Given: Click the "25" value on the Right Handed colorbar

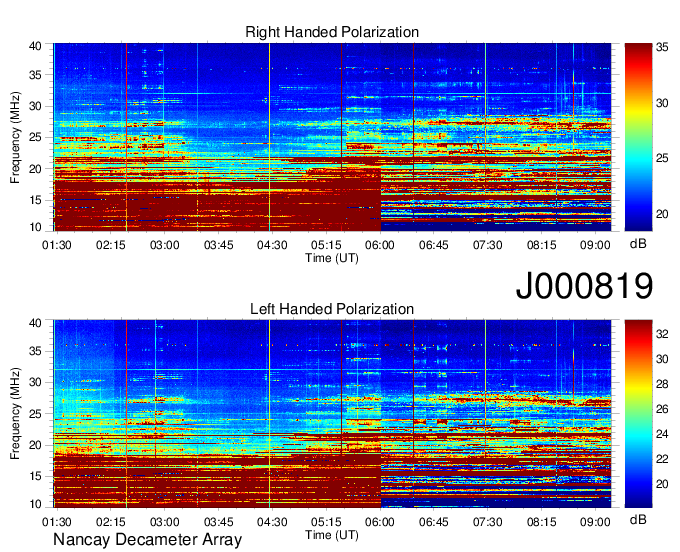Looking at the screenshot, I should tap(662, 158).
